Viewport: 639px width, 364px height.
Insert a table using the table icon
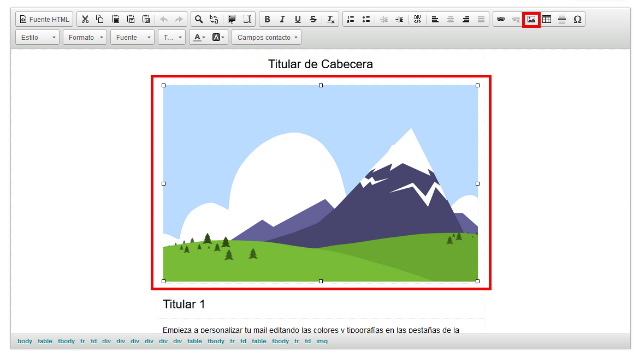(x=547, y=20)
